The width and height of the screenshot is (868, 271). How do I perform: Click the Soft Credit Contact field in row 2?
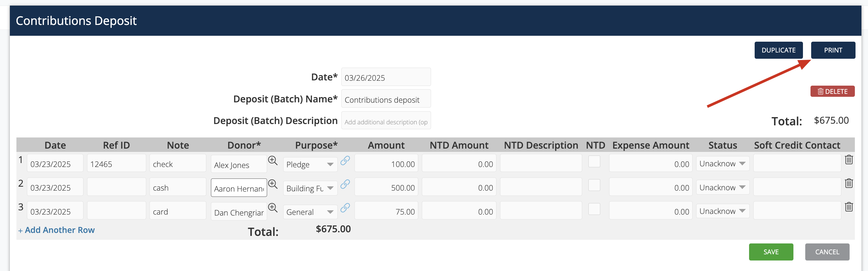tap(797, 187)
